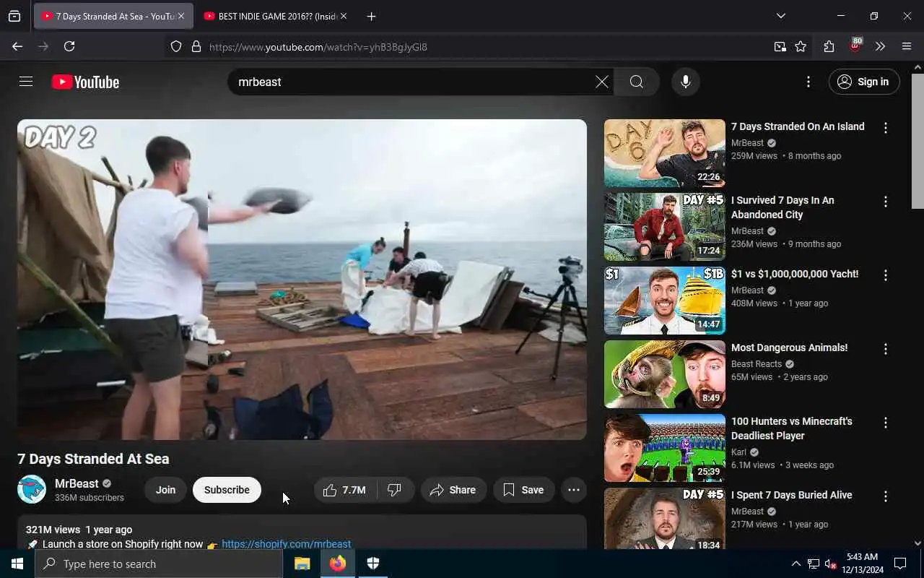Start voice search with microphone icon
Image resolution: width=924 pixels, height=578 pixels.
coord(685,82)
